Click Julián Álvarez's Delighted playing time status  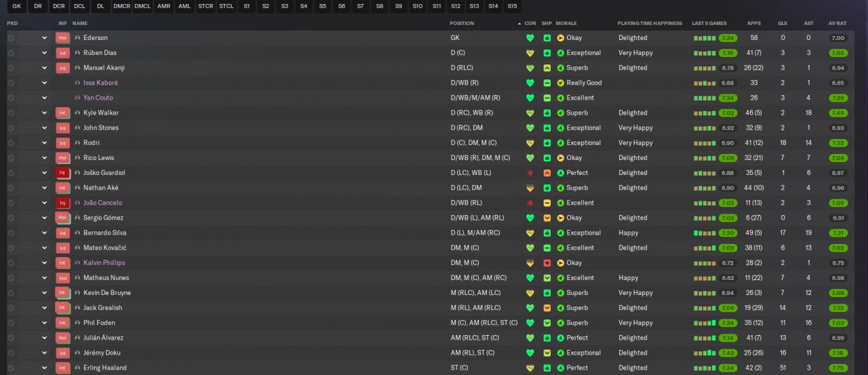point(633,338)
